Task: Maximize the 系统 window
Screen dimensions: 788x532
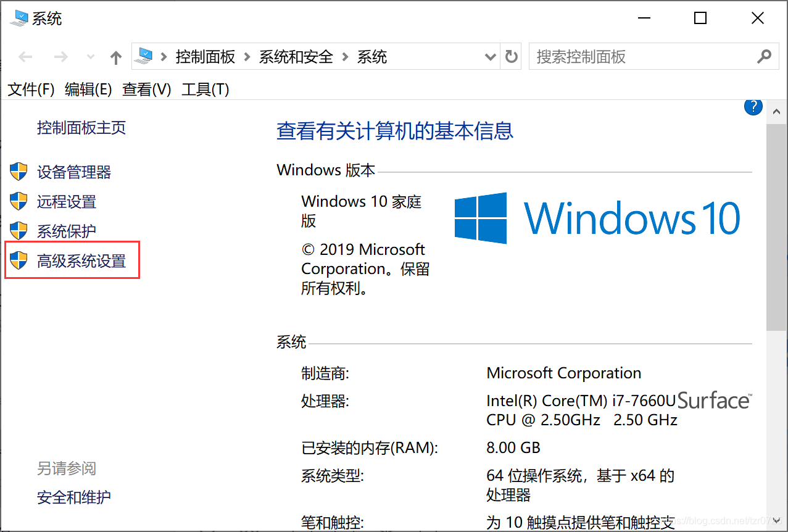Action: [x=700, y=19]
